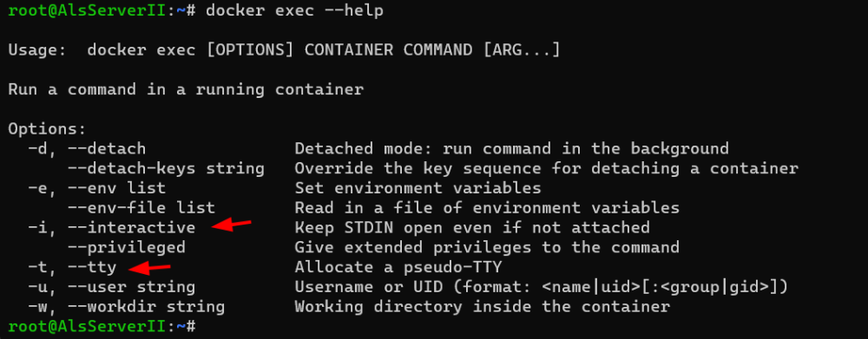Image resolution: width=868 pixels, height=339 pixels.
Task: Click the Username or UID format description
Action: (542, 287)
